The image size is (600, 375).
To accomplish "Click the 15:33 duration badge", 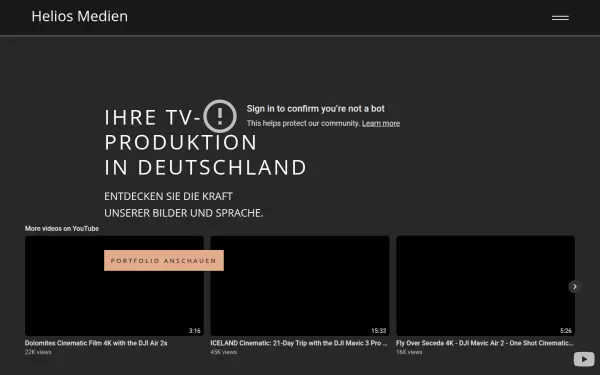I will (378, 331).
